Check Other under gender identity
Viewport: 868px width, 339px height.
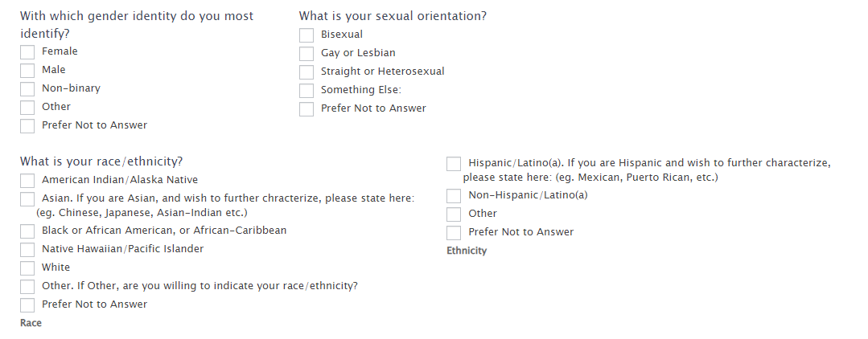[27, 108]
